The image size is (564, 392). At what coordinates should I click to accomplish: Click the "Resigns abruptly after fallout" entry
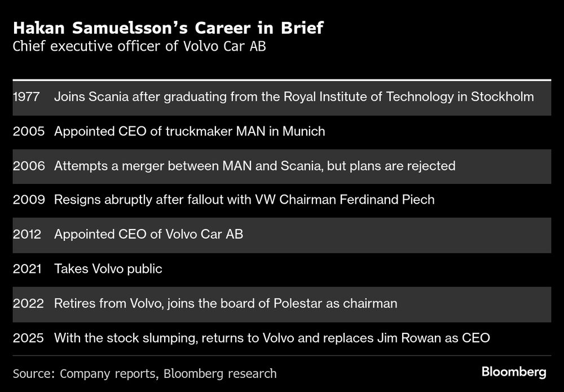click(244, 200)
